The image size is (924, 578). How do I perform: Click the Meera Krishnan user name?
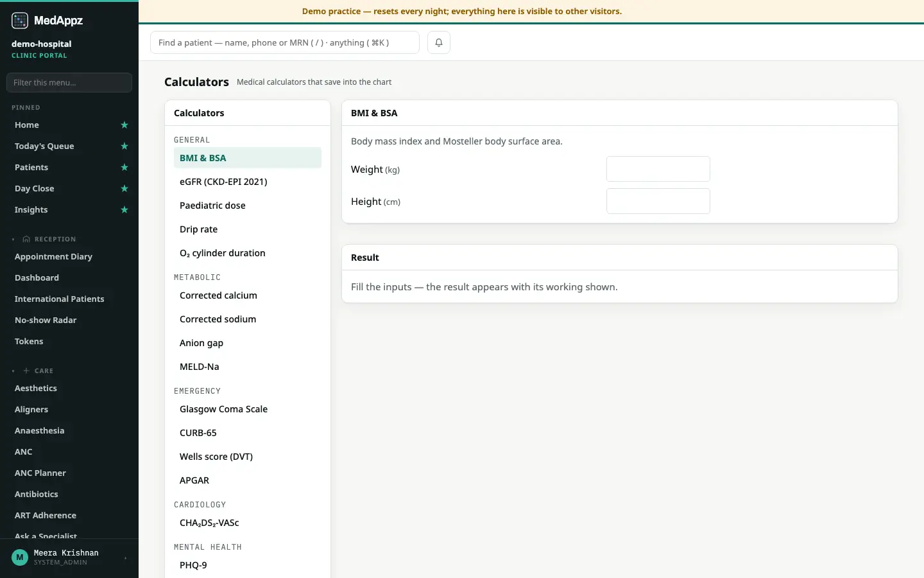pyautogui.click(x=66, y=553)
